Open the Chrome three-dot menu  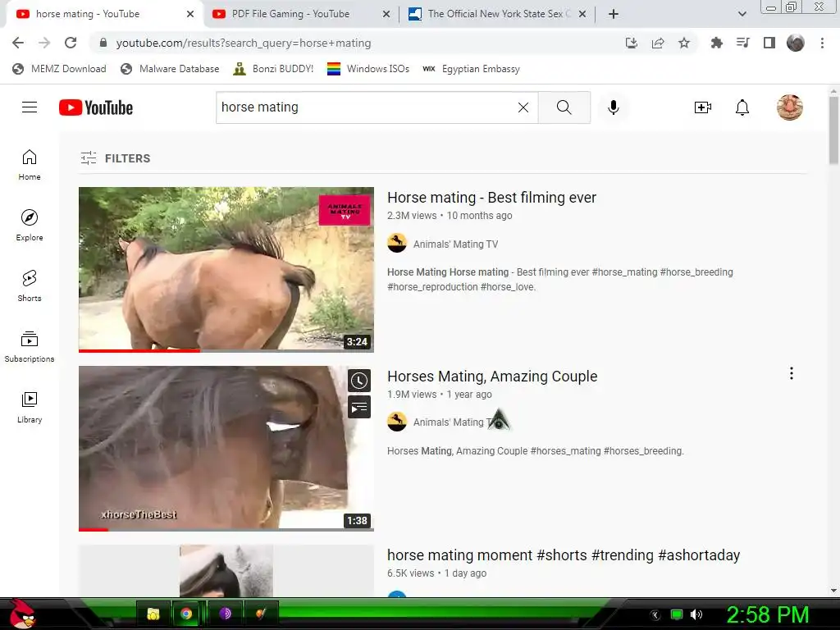822,43
